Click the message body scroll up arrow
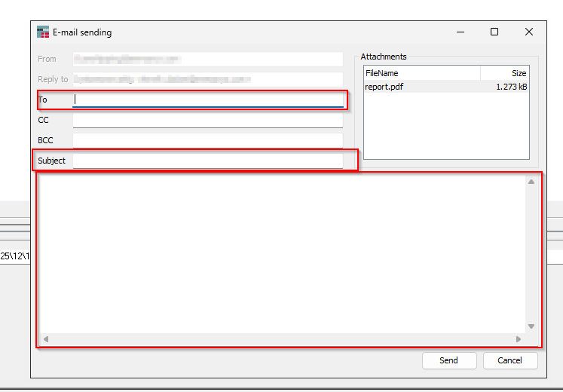The image size is (563, 392). click(x=531, y=182)
